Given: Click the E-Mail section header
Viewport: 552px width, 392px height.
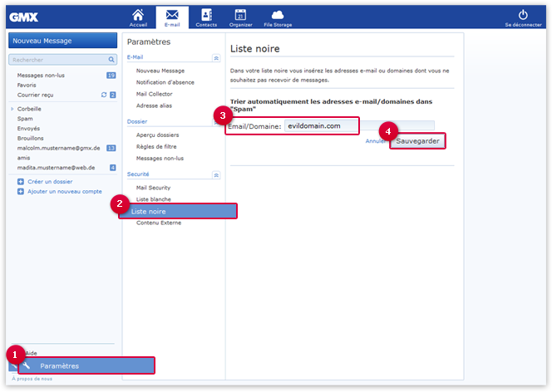Looking at the screenshot, I should (x=135, y=57).
